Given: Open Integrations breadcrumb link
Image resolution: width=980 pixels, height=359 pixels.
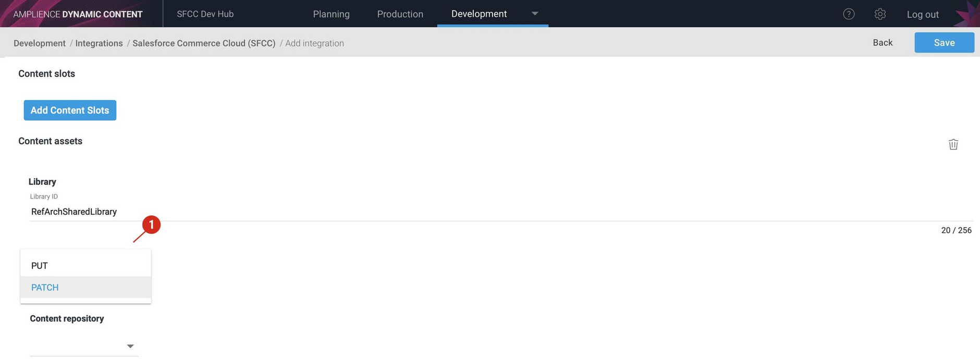Looking at the screenshot, I should tap(99, 43).
